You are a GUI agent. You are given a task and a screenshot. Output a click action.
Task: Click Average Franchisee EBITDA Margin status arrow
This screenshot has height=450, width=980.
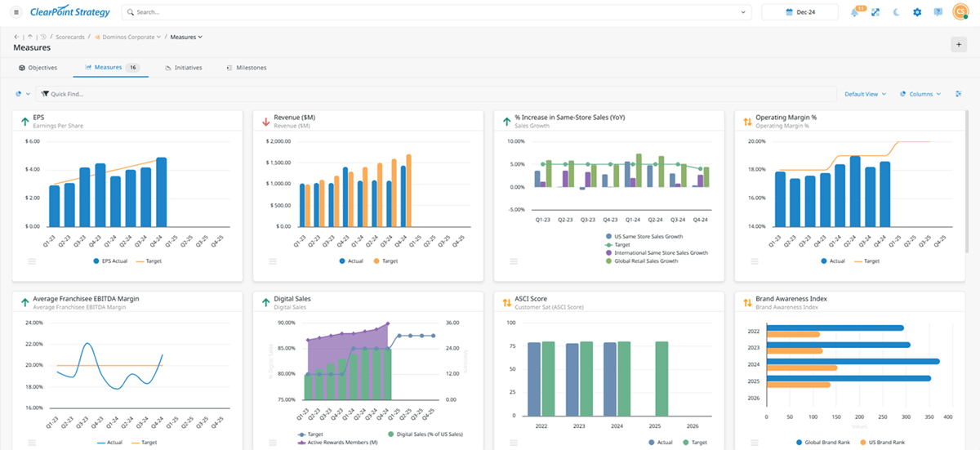point(25,302)
